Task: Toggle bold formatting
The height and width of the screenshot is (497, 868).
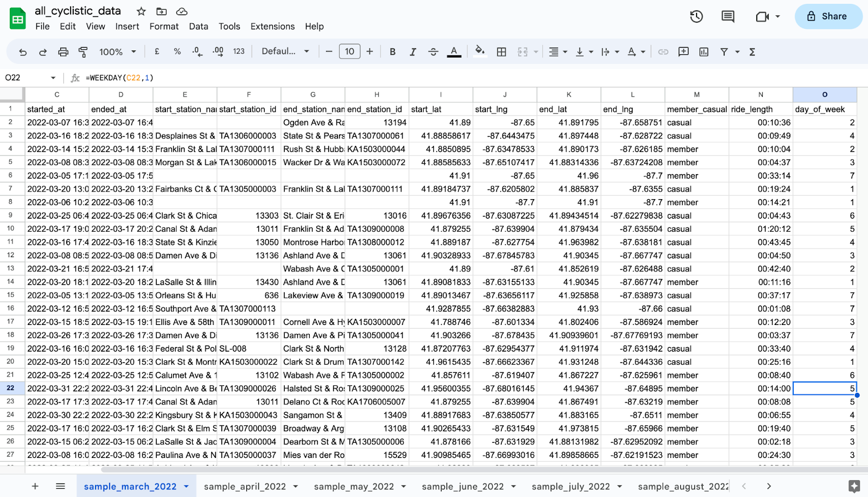Action: (x=392, y=51)
